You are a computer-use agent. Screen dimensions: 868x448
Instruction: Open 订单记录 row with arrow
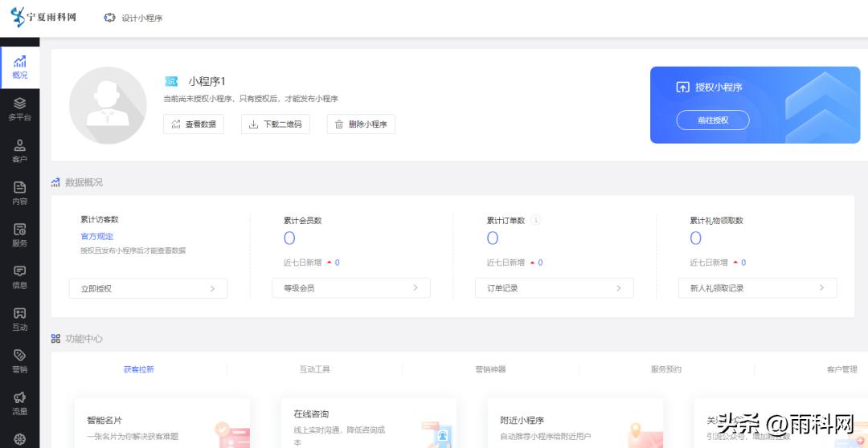click(554, 287)
